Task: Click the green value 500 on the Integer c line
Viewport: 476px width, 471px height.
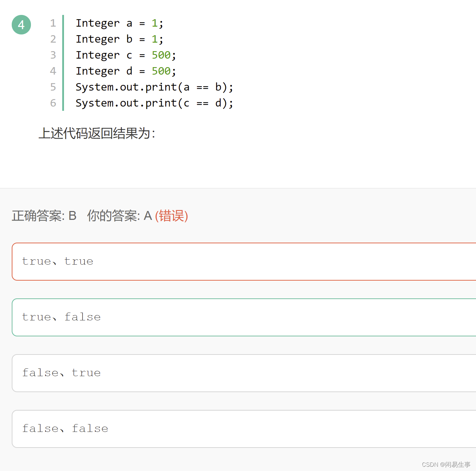Action: (161, 55)
